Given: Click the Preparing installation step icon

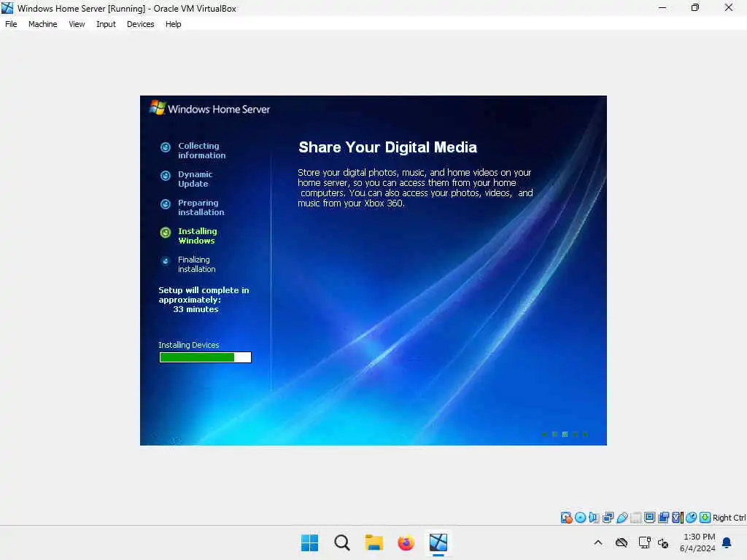Looking at the screenshot, I should 166,204.
